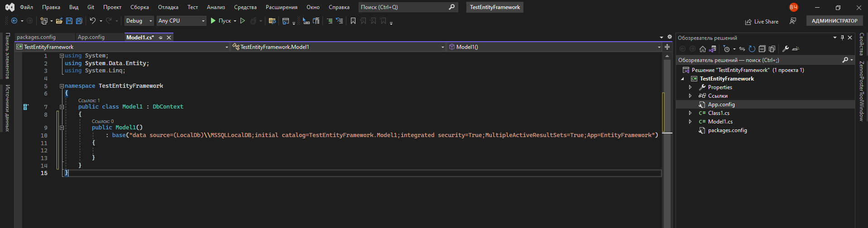Collapse the Model1 class code block
This screenshot has height=228, width=868.
(x=62, y=107)
